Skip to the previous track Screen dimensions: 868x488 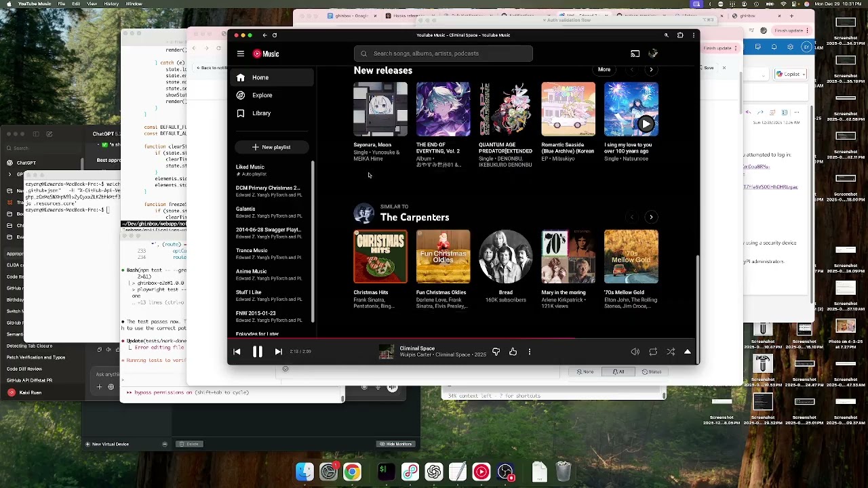click(x=237, y=352)
